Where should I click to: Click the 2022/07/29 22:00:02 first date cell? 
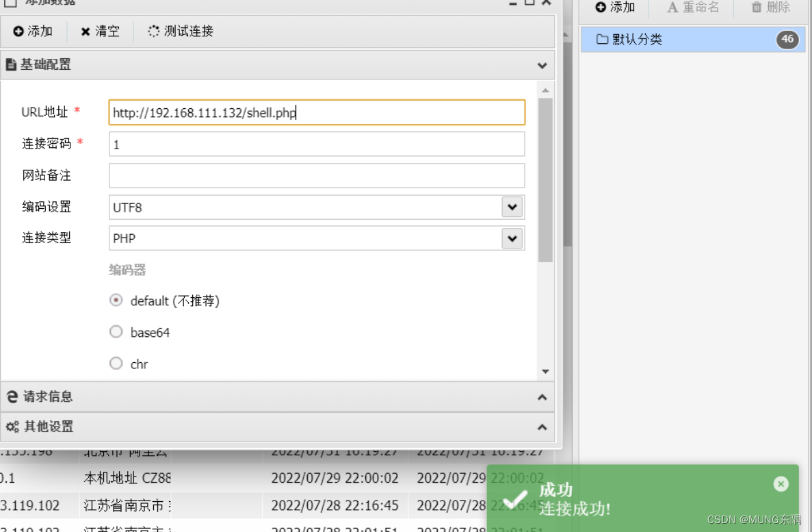pyautogui.click(x=335, y=478)
